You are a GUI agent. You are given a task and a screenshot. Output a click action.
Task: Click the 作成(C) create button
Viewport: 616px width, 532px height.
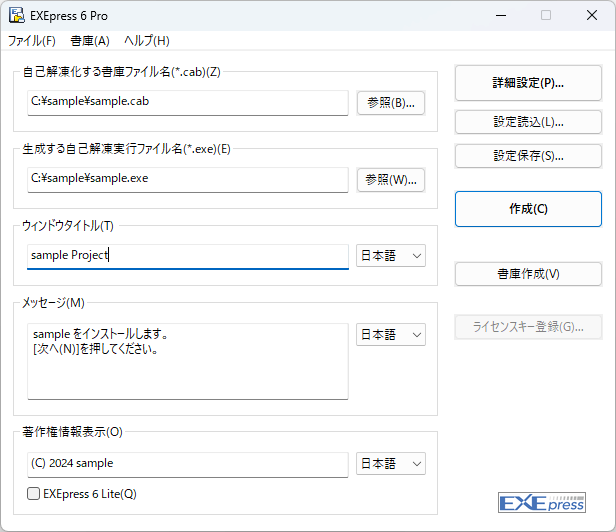click(528, 209)
